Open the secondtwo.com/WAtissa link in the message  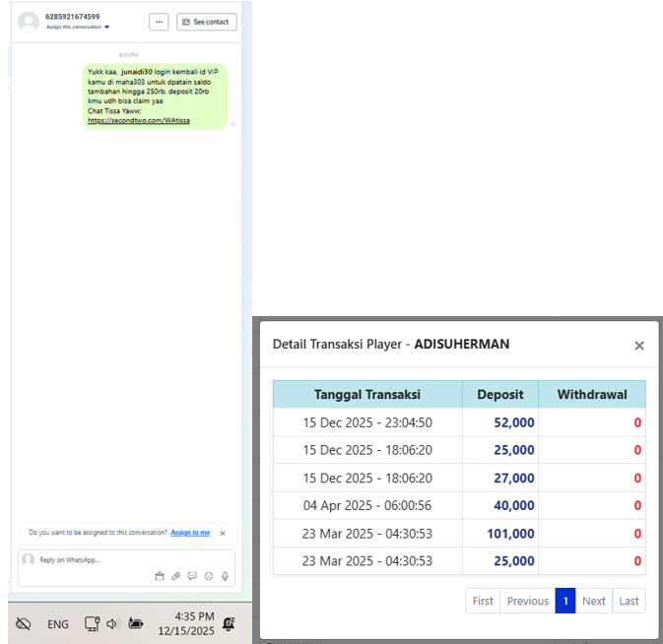[139, 120]
